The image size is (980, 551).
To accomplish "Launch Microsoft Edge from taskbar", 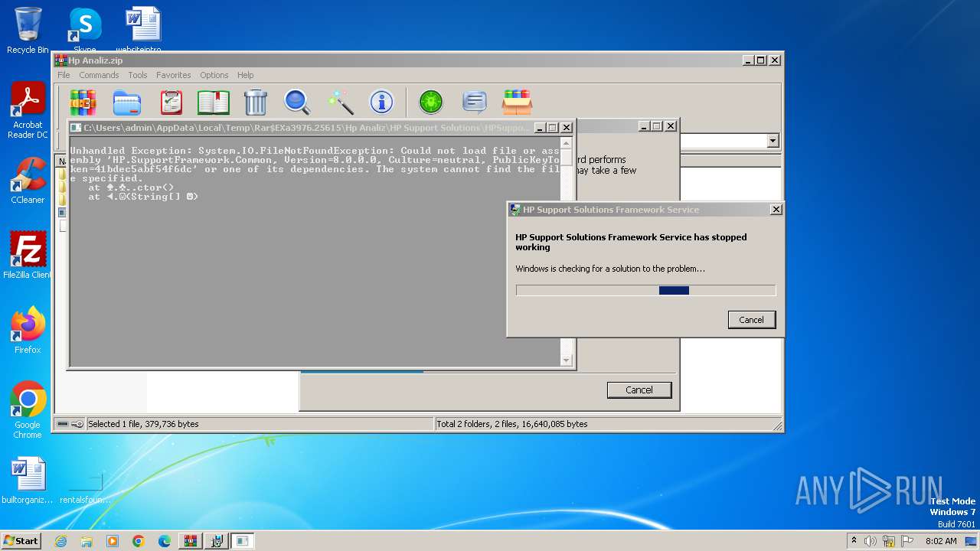I will [x=165, y=541].
